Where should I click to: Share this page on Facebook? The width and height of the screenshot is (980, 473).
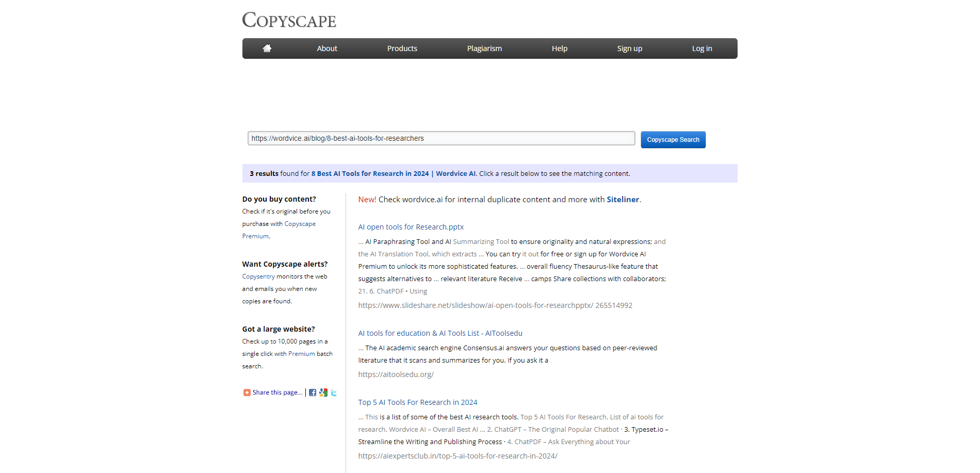[x=313, y=393]
